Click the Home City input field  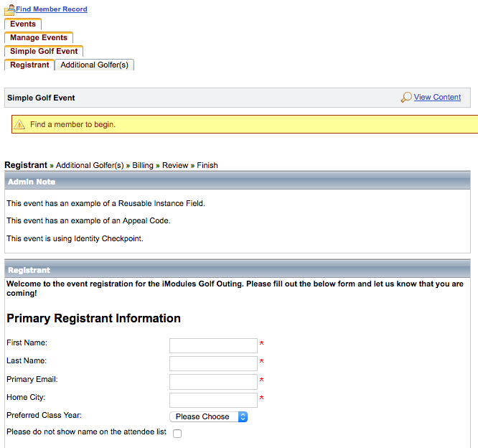click(x=213, y=400)
